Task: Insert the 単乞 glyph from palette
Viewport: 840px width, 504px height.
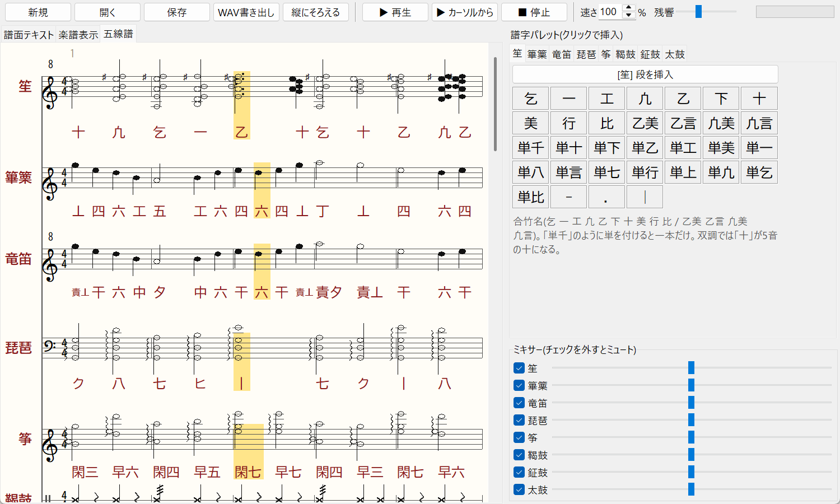Action: click(759, 172)
